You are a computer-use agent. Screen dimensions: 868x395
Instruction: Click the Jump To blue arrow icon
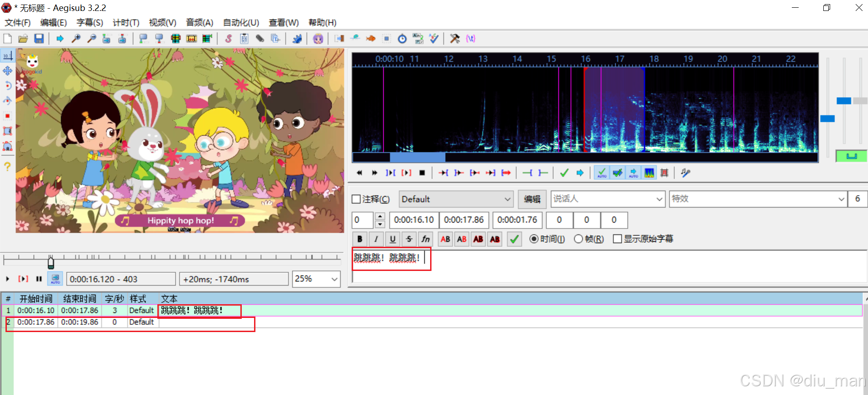(x=60, y=39)
